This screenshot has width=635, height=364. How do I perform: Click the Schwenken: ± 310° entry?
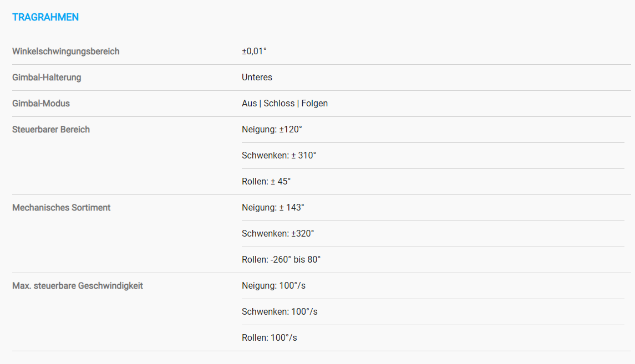pyautogui.click(x=279, y=155)
